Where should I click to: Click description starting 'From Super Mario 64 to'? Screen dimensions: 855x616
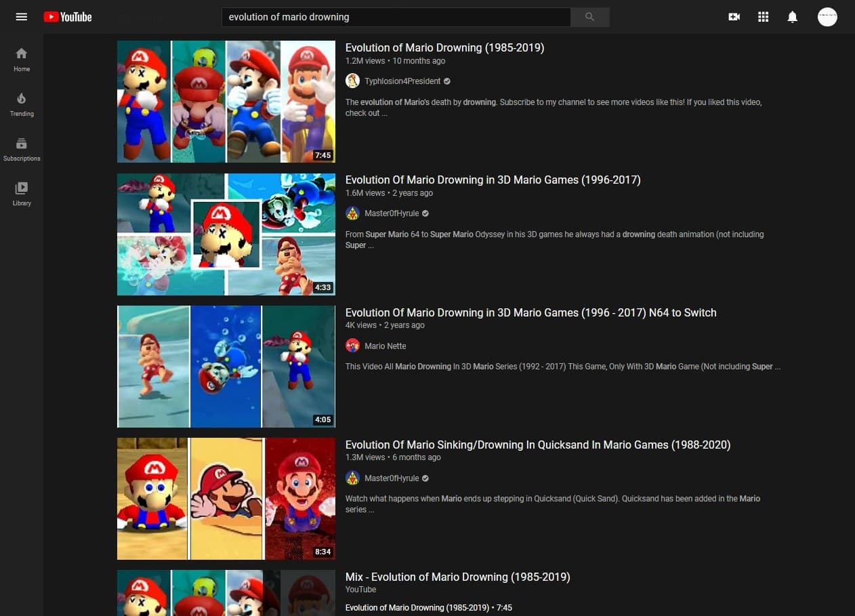click(x=554, y=240)
